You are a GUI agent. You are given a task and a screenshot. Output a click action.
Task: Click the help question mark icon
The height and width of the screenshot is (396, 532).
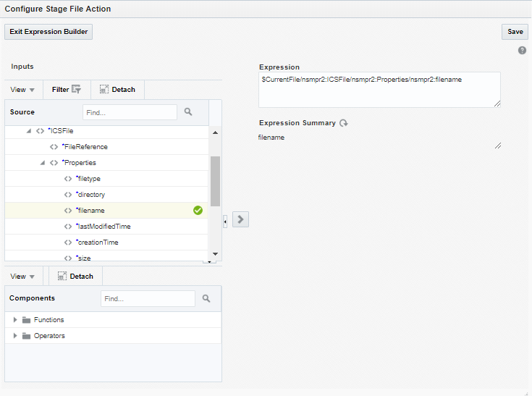[x=522, y=51]
